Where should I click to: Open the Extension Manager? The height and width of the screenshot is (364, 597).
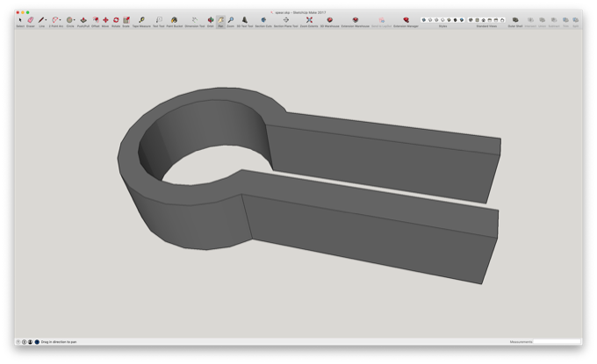click(x=406, y=20)
